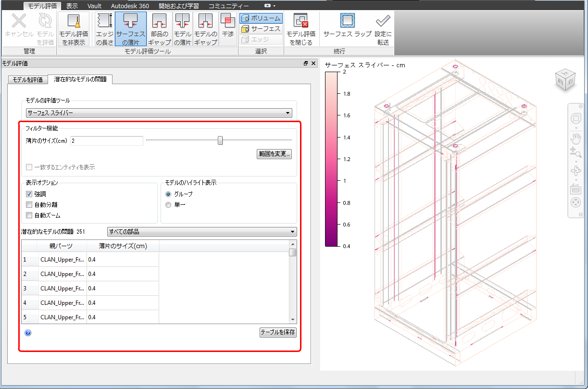Switch to the モデル評価 ribbon tab
The image size is (588, 389).
(42, 6)
